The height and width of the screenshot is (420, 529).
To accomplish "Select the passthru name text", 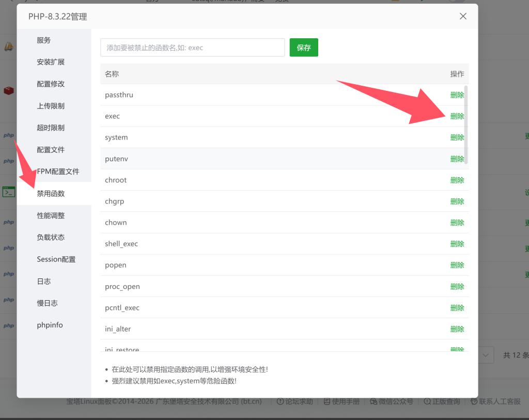I will pyautogui.click(x=119, y=95).
